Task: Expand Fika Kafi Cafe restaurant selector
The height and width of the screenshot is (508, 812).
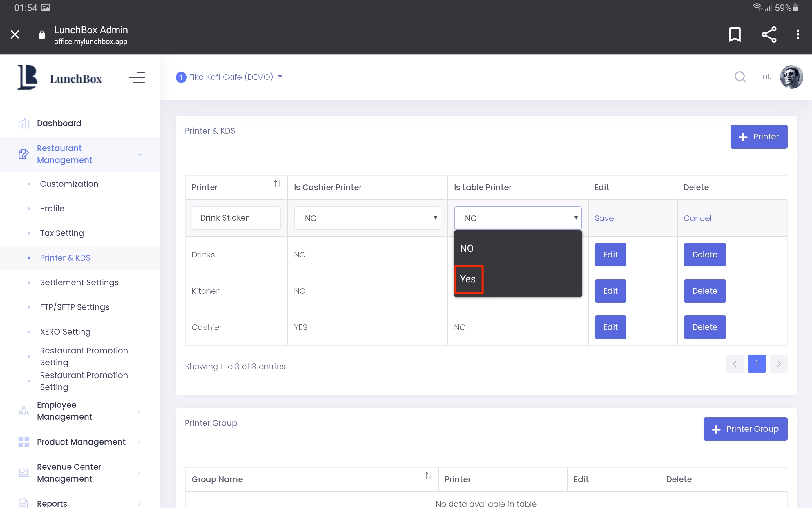Action: pyautogui.click(x=230, y=77)
